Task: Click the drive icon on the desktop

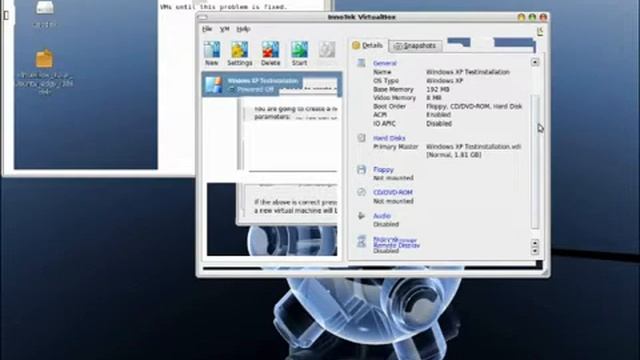Action: tap(44, 8)
